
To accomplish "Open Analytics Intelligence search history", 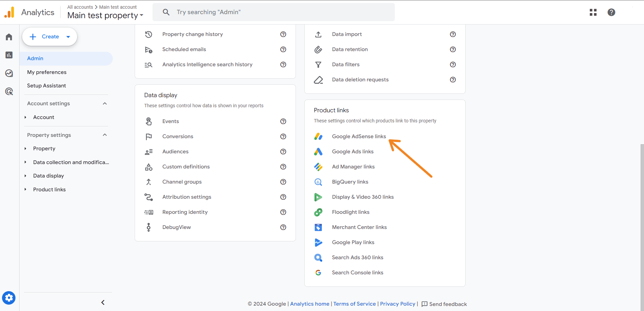I will click(207, 65).
